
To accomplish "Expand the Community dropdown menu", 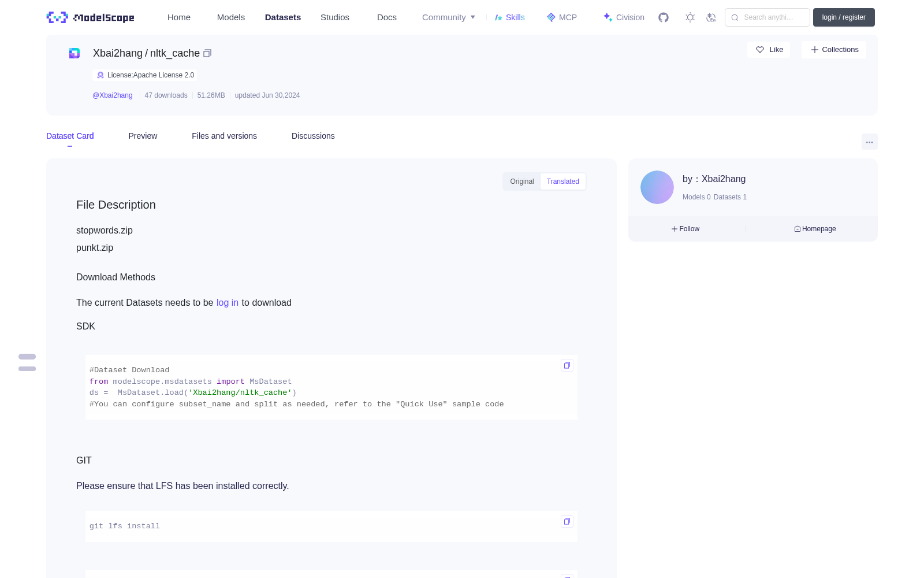I will coord(449,17).
